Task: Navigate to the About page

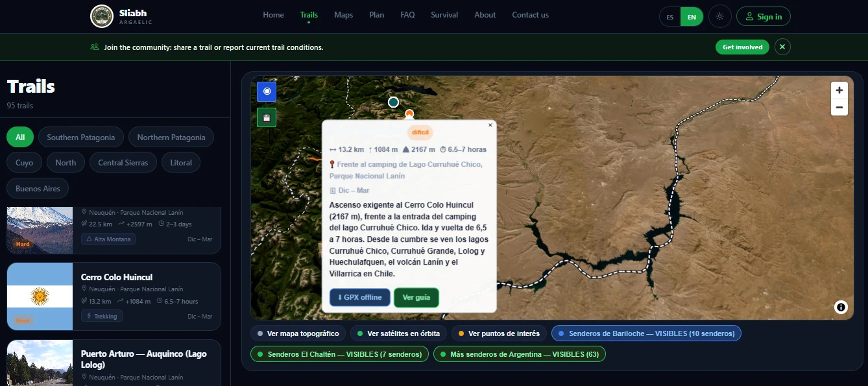Action: tap(485, 15)
